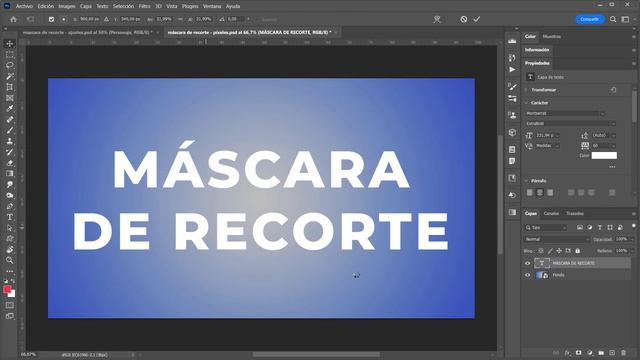
Task: Select the Eyedropper tool
Action: point(10,109)
